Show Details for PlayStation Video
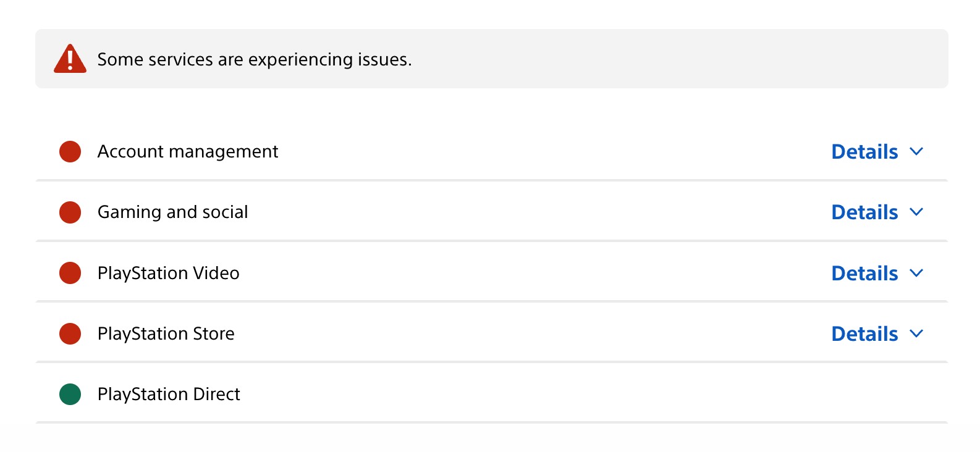 point(864,273)
